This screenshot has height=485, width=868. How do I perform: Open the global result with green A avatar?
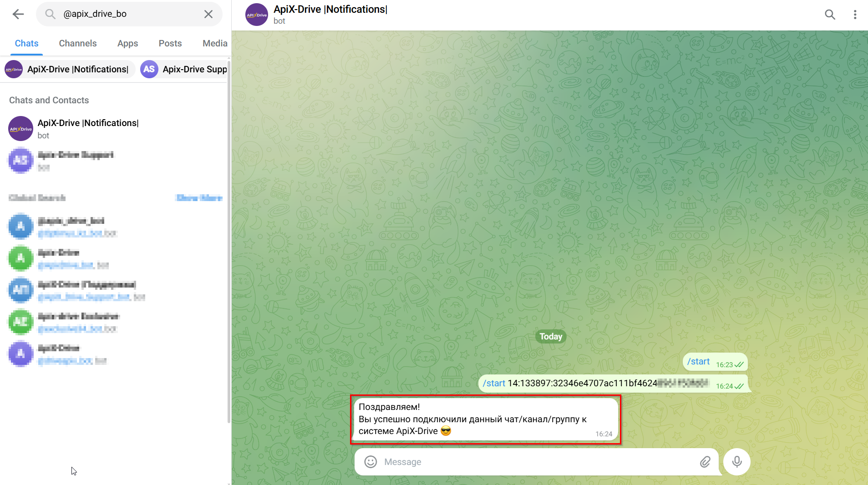coord(114,258)
